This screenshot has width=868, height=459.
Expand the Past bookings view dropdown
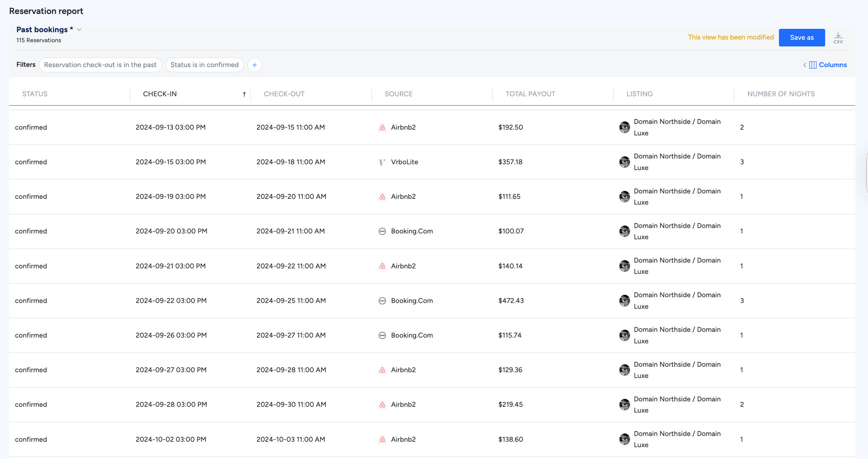(79, 29)
